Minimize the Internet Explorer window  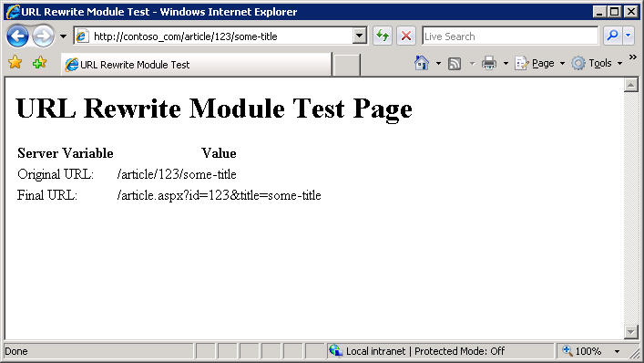tap(599, 12)
